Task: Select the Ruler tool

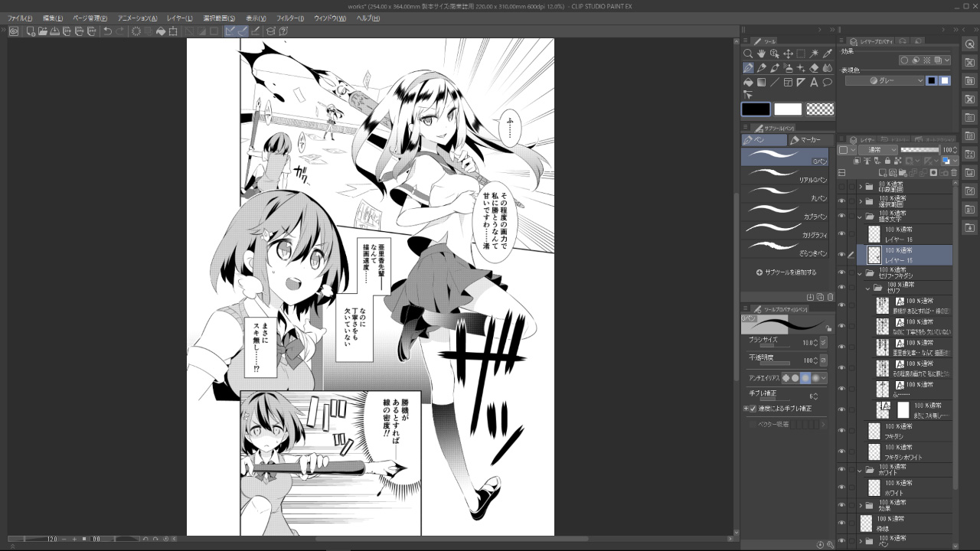Action: (x=801, y=82)
